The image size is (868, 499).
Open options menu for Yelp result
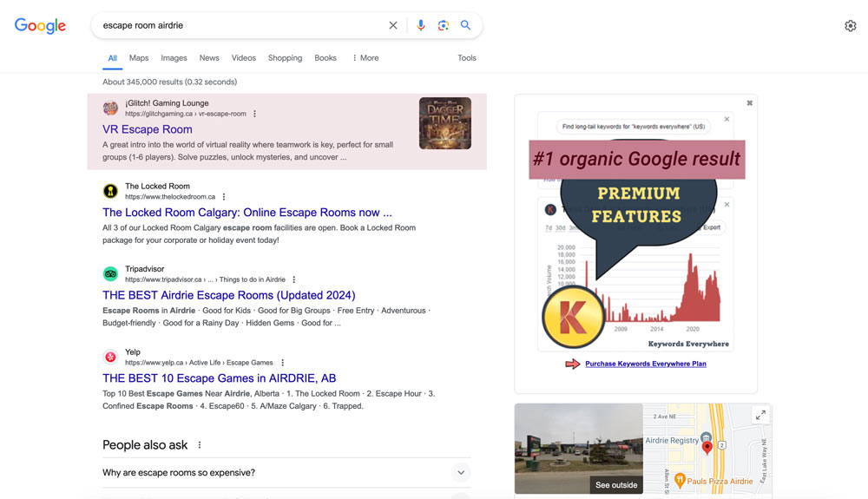pos(282,363)
